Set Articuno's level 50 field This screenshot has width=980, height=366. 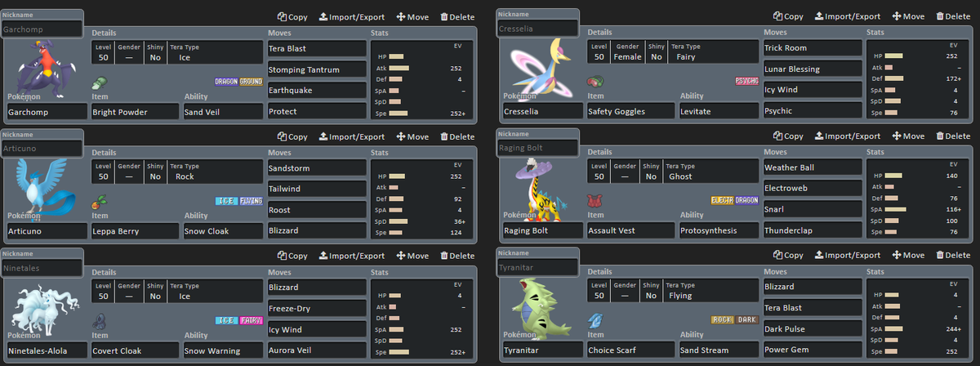click(x=103, y=172)
